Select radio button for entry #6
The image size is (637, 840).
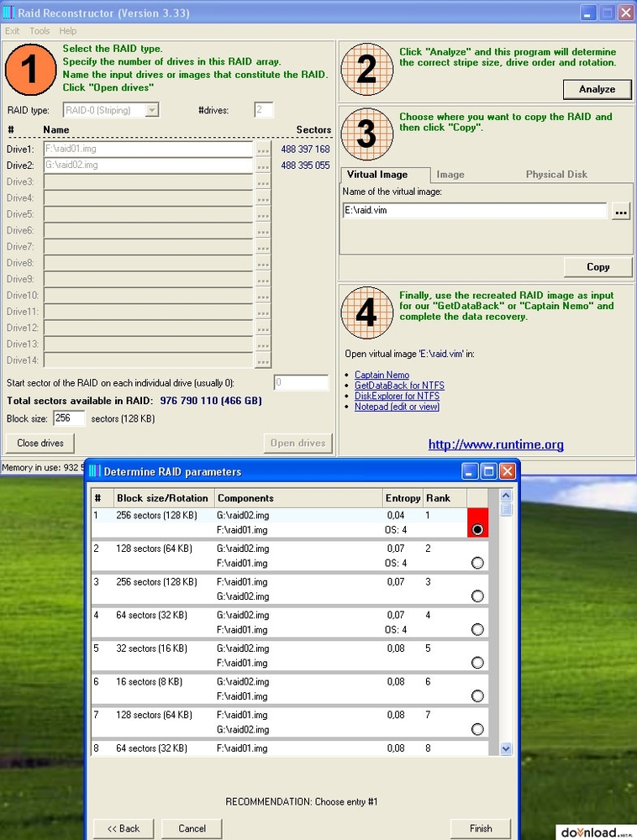point(477,696)
